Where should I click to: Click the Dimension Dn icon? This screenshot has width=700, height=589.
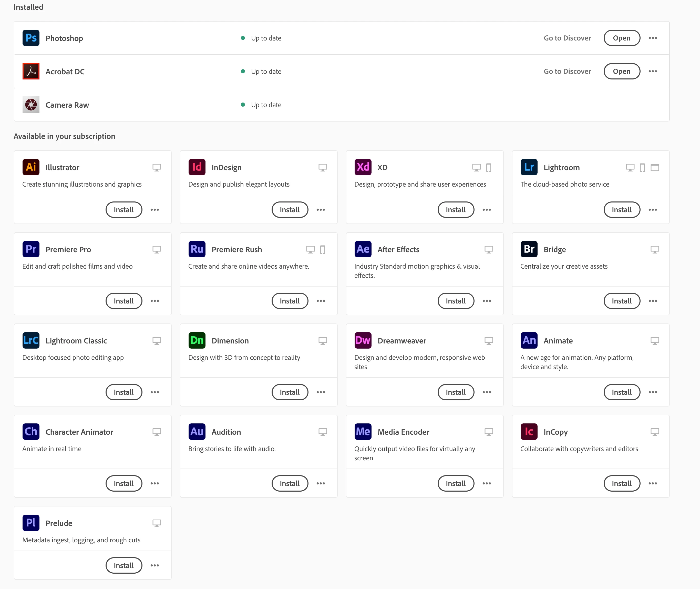pyautogui.click(x=197, y=340)
